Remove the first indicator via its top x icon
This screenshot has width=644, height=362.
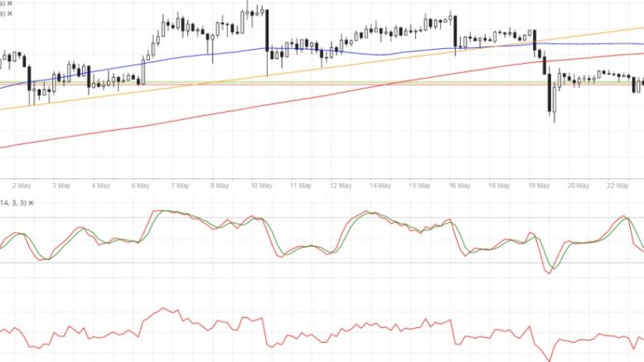point(10,3)
